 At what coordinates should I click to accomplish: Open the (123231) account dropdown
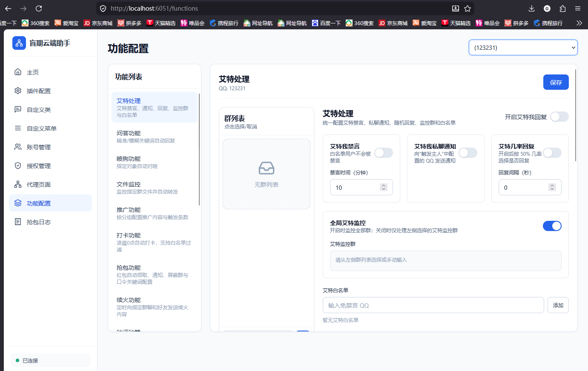click(523, 48)
